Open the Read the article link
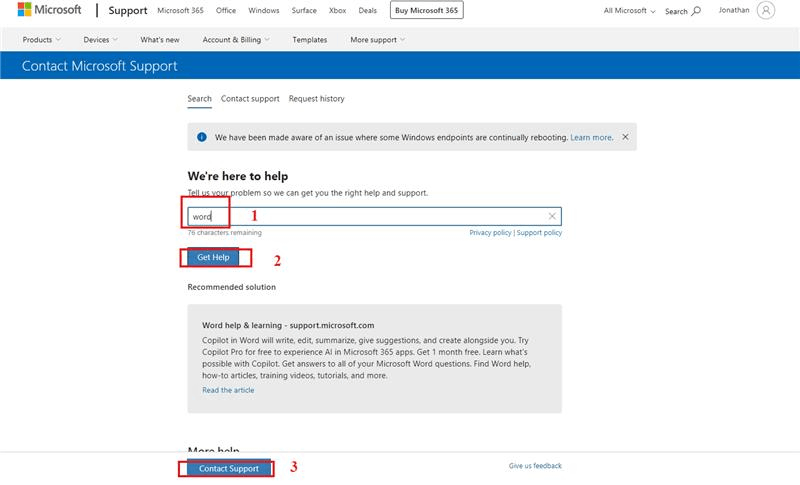 point(228,390)
